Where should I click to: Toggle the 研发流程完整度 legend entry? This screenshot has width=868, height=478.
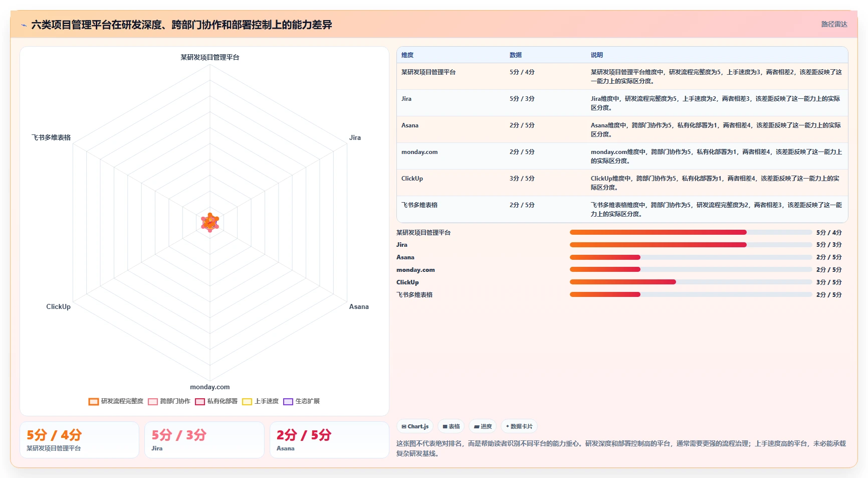116,401
